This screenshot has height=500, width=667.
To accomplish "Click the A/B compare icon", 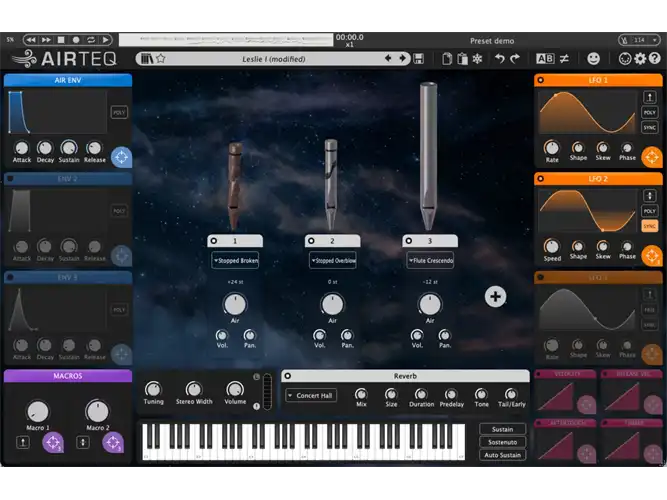I will (545, 59).
